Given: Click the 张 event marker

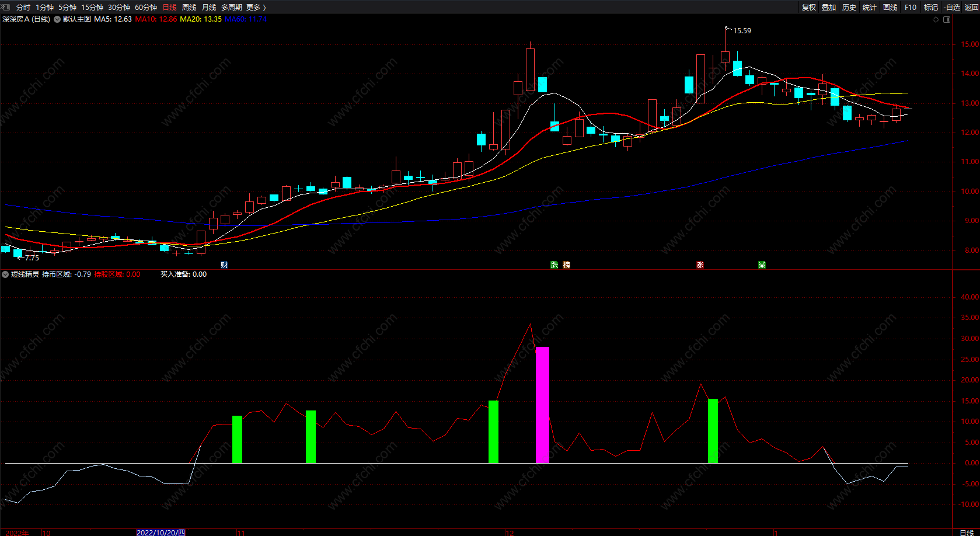Looking at the screenshot, I should pyautogui.click(x=700, y=265).
